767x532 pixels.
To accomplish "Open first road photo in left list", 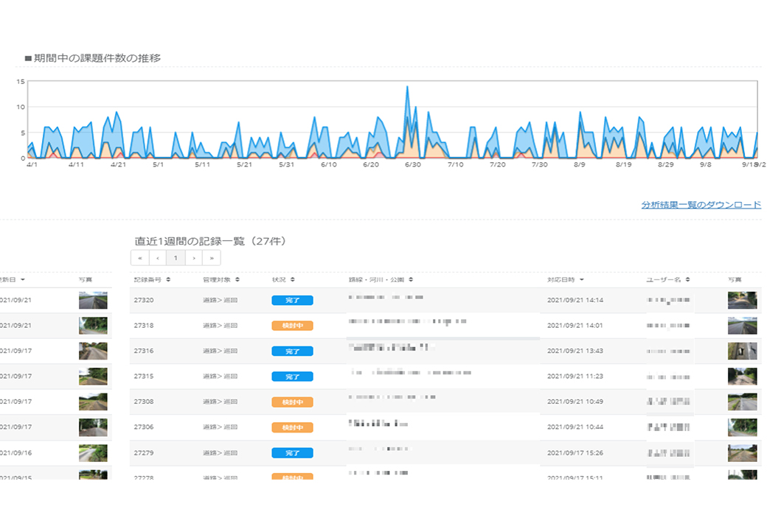I will 93,301.
